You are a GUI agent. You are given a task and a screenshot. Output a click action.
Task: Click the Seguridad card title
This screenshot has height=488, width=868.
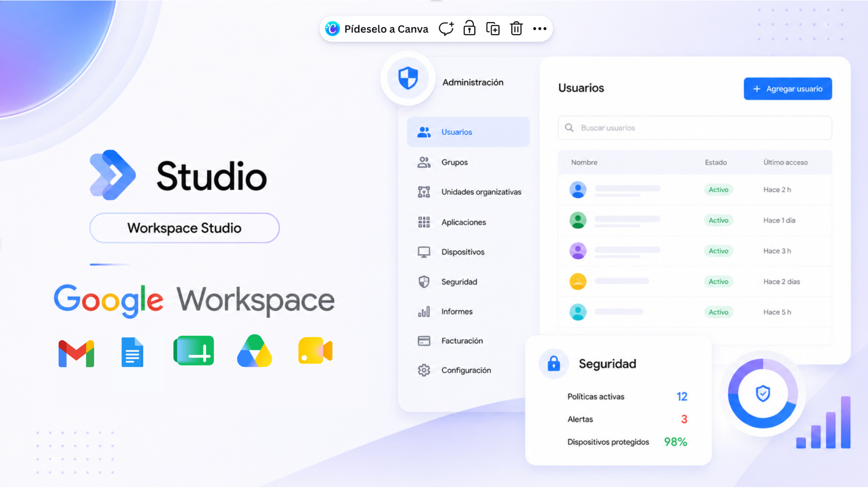tap(608, 364)
